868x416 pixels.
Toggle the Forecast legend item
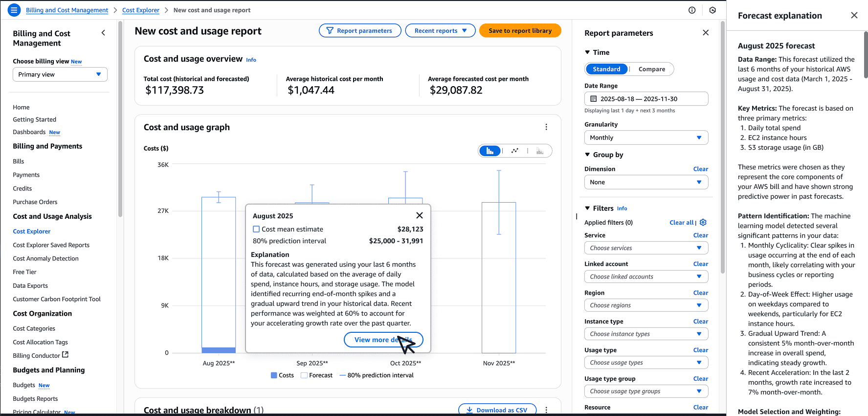coord(316,375)
